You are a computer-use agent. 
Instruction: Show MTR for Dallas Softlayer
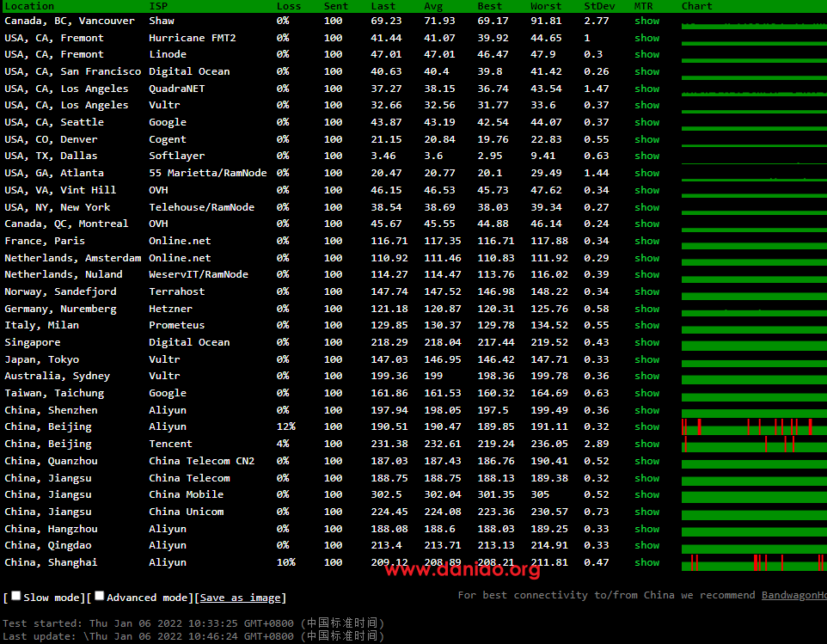(x=646, y=156)
